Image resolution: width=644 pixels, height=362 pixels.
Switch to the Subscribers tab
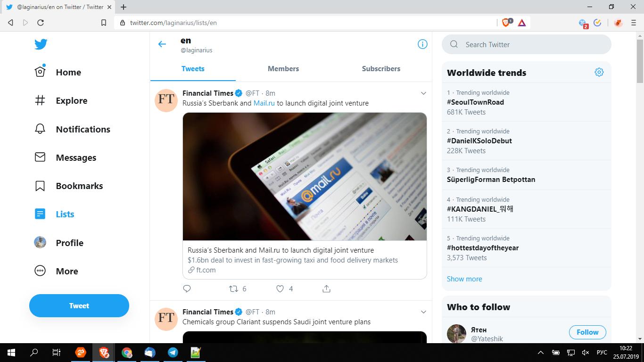[x=381, y=69]
